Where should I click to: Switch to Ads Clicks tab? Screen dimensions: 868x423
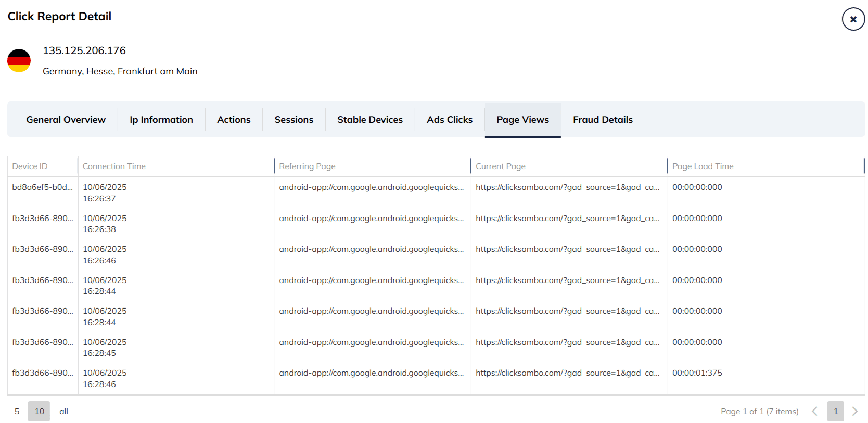click(x=450, y=120)
